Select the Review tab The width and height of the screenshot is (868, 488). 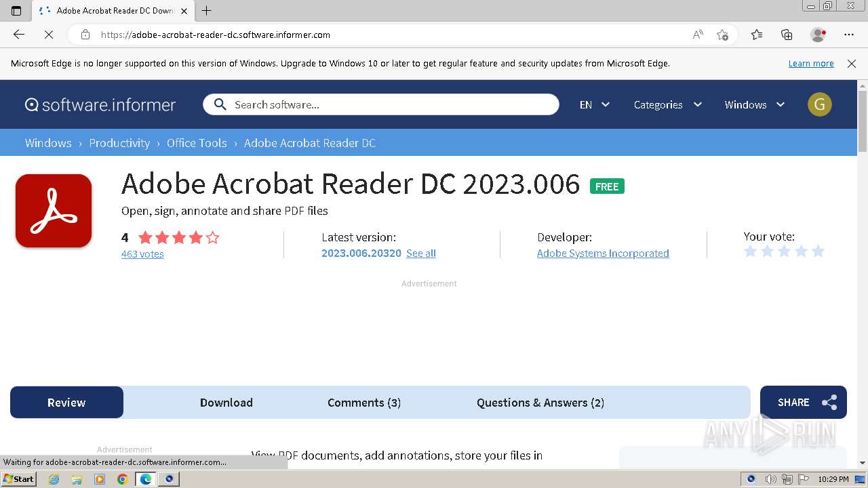pos(66,403)
